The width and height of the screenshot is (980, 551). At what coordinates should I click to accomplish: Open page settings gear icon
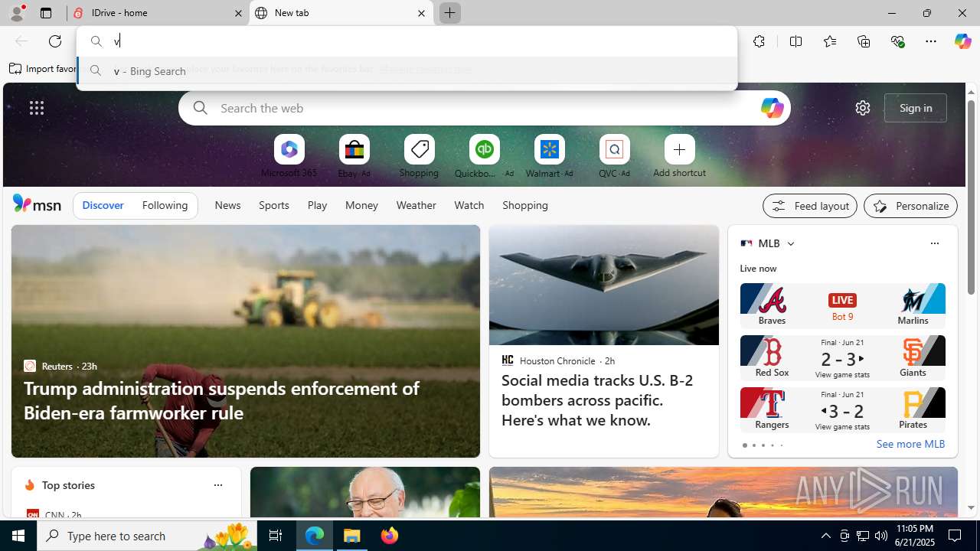click(863, 108)
